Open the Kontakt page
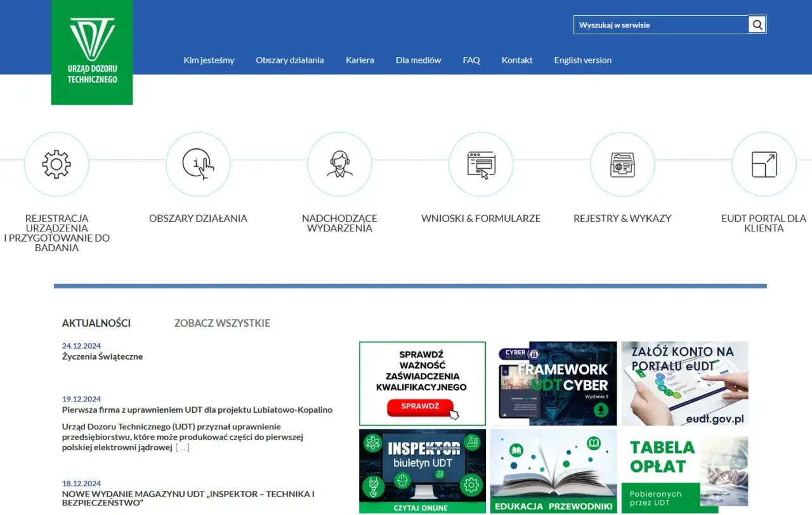The image size is (812, 515). click(x=517, y=60)
